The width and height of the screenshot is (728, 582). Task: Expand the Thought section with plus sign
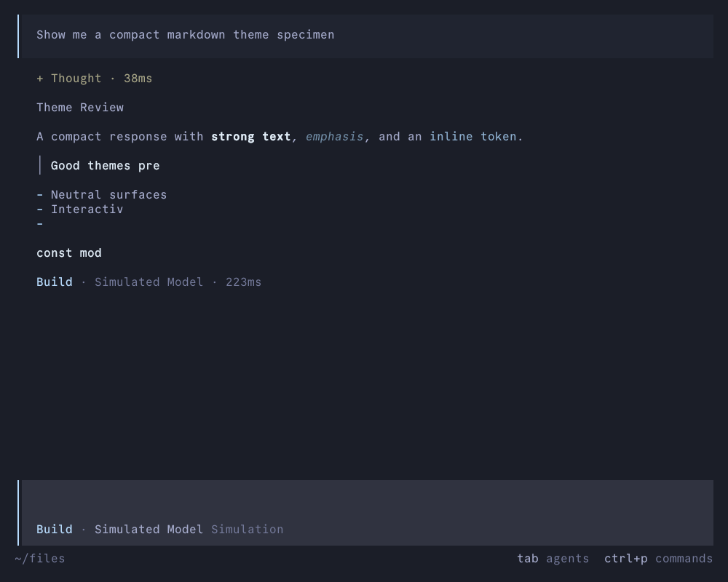point(94,79)
